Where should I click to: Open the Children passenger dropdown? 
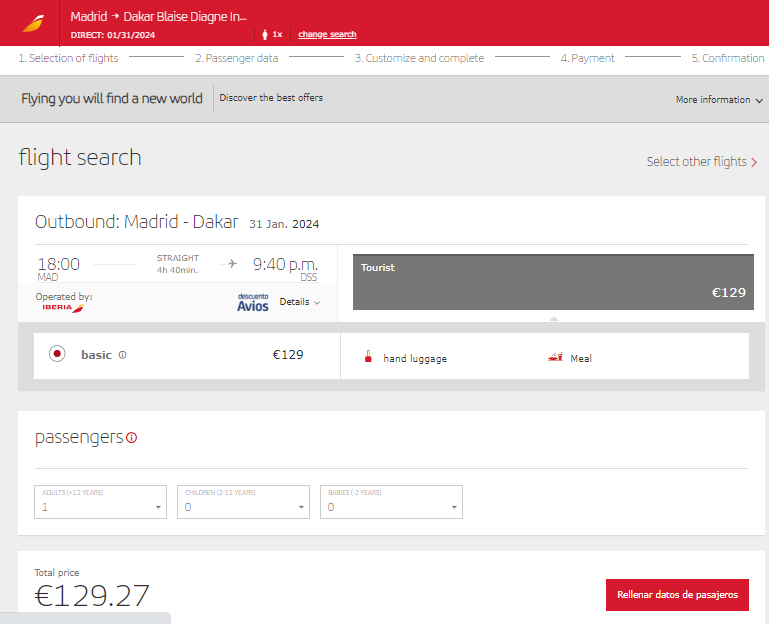click(x=243, y=502)
